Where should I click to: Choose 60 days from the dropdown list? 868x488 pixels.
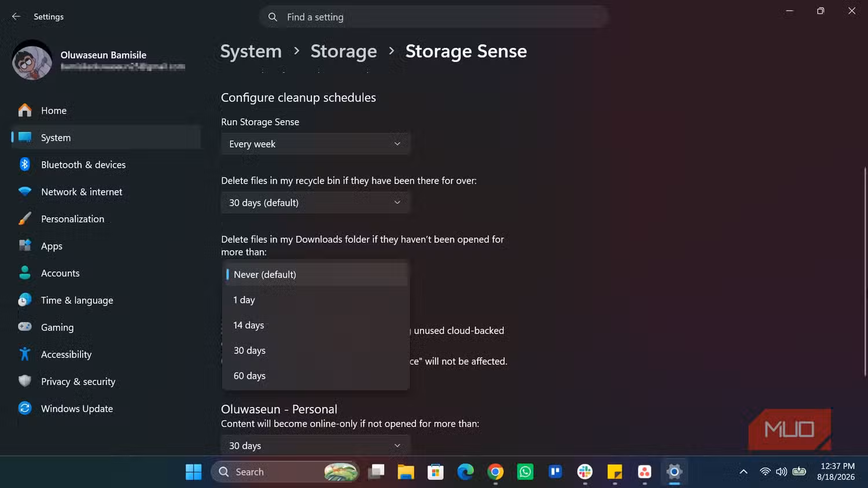coord(316,376)
